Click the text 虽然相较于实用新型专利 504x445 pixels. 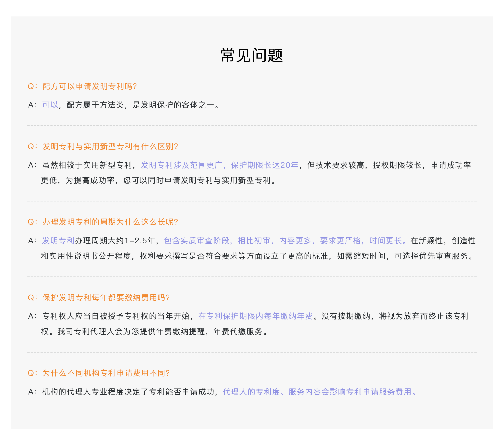click(87, 165)
